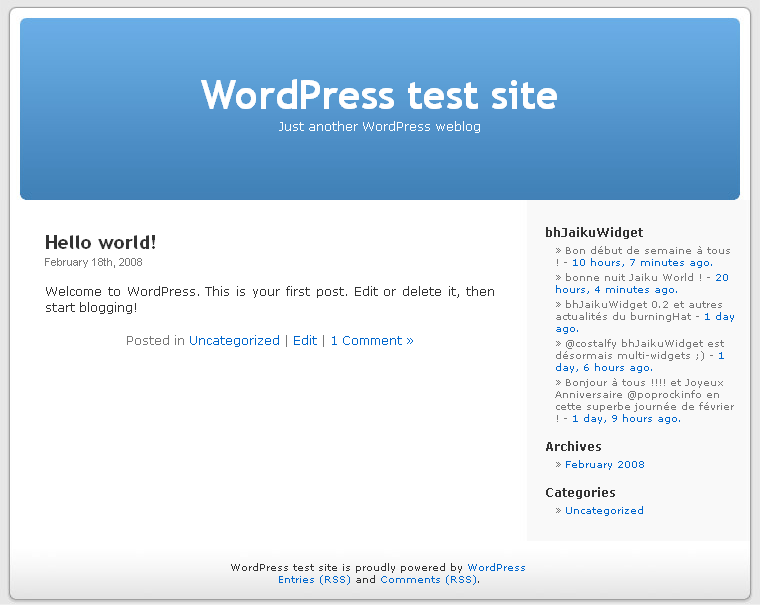Click the bhJaikuWidget sidebar heading

click(x=594, y=232)
